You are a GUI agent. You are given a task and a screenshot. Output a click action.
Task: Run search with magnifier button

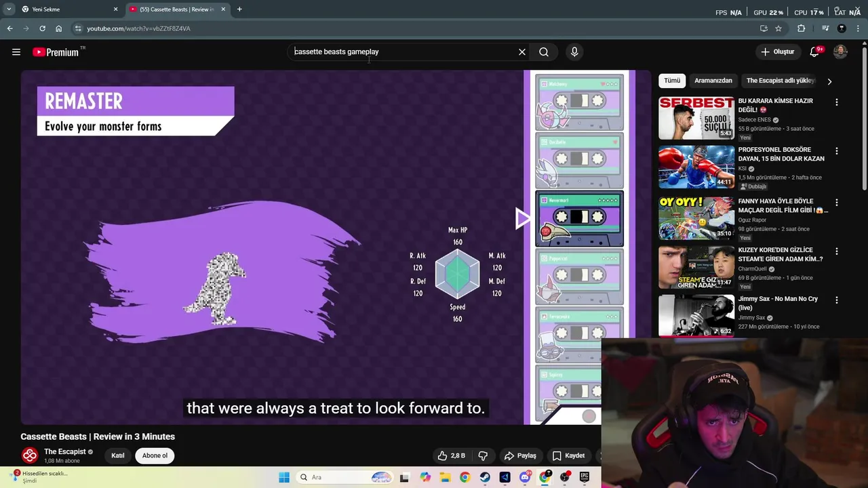(544, 52)
